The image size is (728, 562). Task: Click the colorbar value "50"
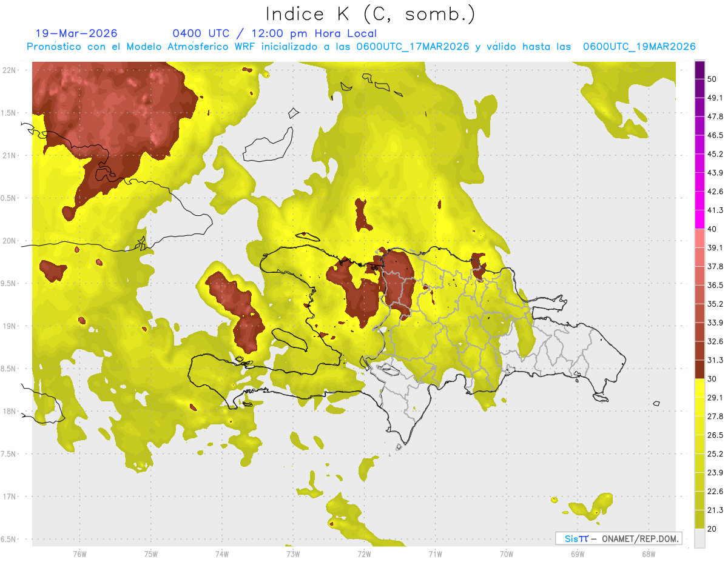(x=712, y=79)
